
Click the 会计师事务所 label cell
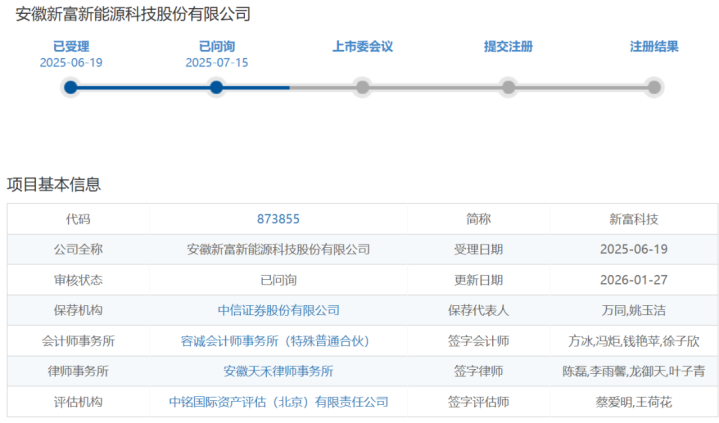point(78,341)
